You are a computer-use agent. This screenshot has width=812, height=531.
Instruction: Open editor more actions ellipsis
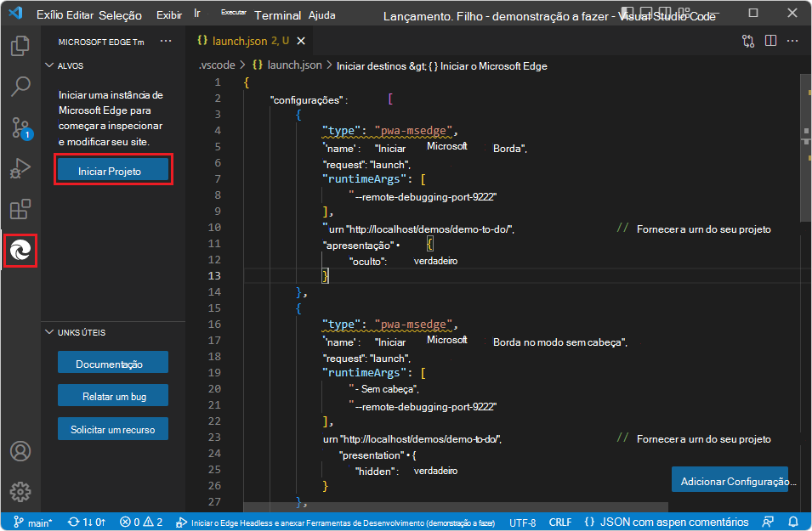[x=792, y=41]
